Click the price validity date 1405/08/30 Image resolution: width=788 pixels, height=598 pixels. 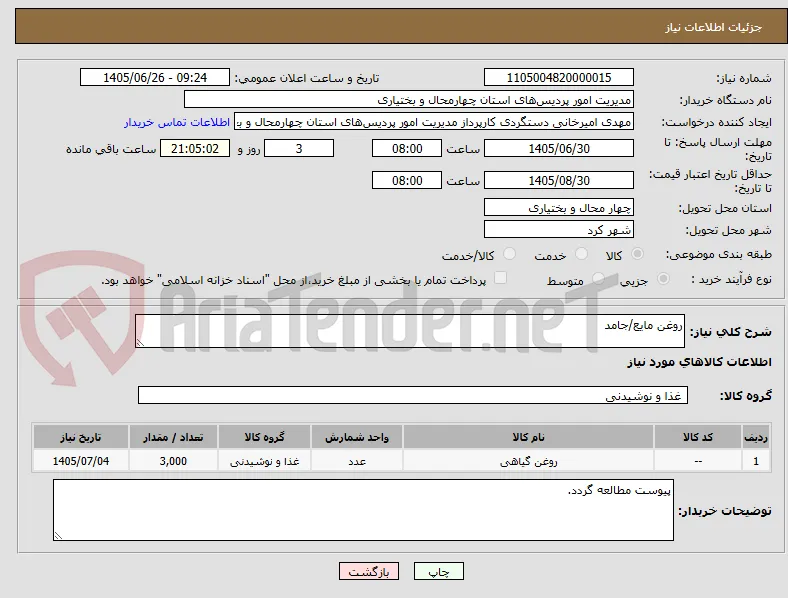(558, 180)
